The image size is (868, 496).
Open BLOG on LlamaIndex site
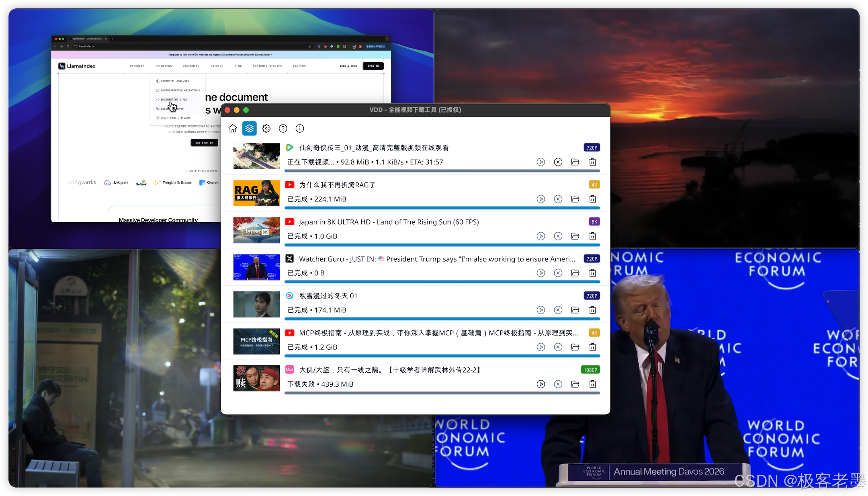pos(238,66)
